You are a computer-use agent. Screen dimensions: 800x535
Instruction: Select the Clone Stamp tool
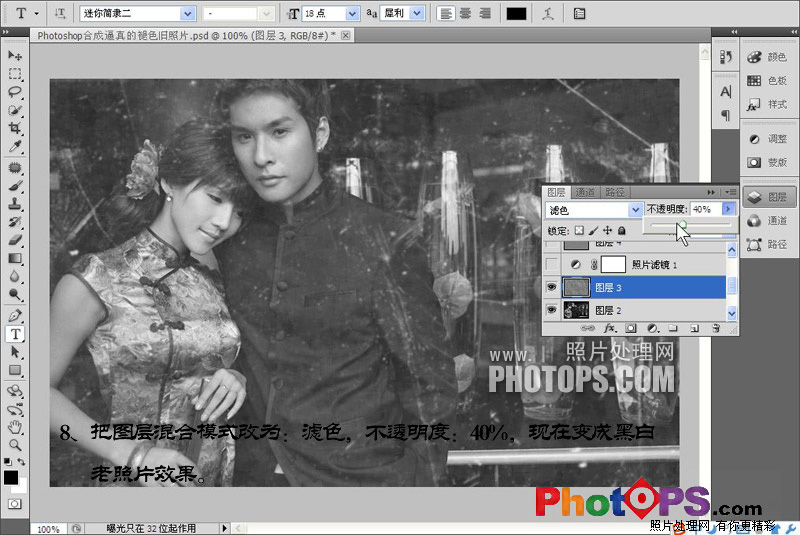tap(15, 204)
